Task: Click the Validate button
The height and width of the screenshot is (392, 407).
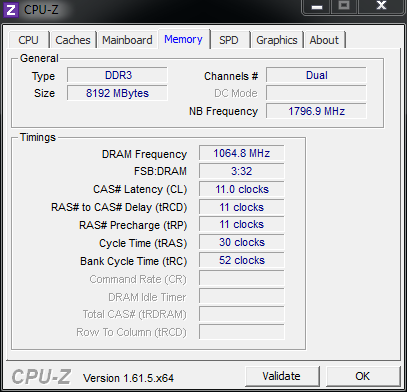Action: click(281, 376)
